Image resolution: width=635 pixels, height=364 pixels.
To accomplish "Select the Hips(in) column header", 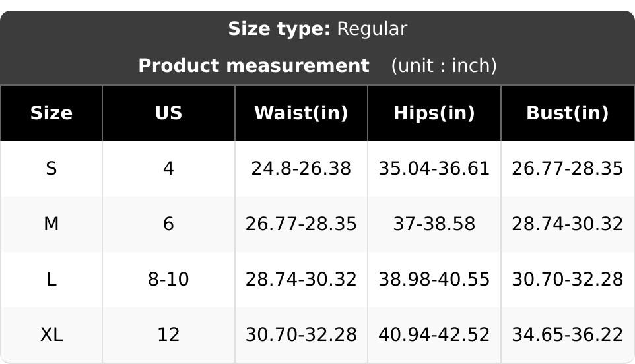I will click(x=434, y=113).
